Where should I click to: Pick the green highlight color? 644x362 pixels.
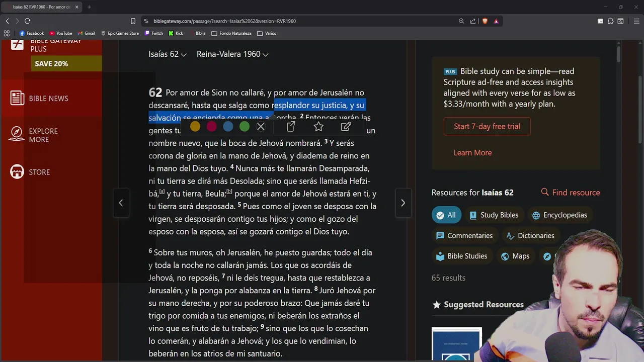click(245, 127)
